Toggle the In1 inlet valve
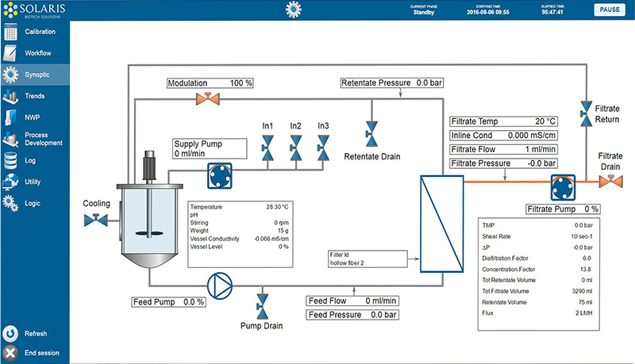The width and height of the screenshot is (635, 364). click(267, 148)
